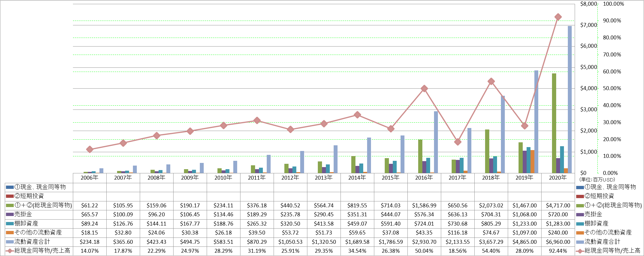This screenshot has height=256, width=644.
Task: Click the $61.22 total cash cell
Action: tap(90, 205)
